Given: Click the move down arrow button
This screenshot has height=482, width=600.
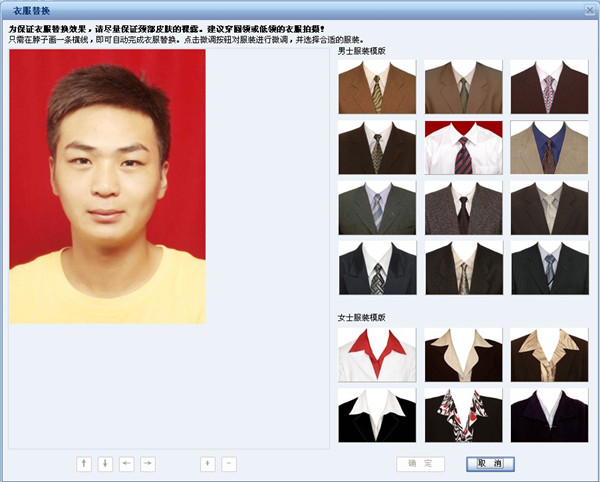Looking at the screenshot, I should [105, 464].
